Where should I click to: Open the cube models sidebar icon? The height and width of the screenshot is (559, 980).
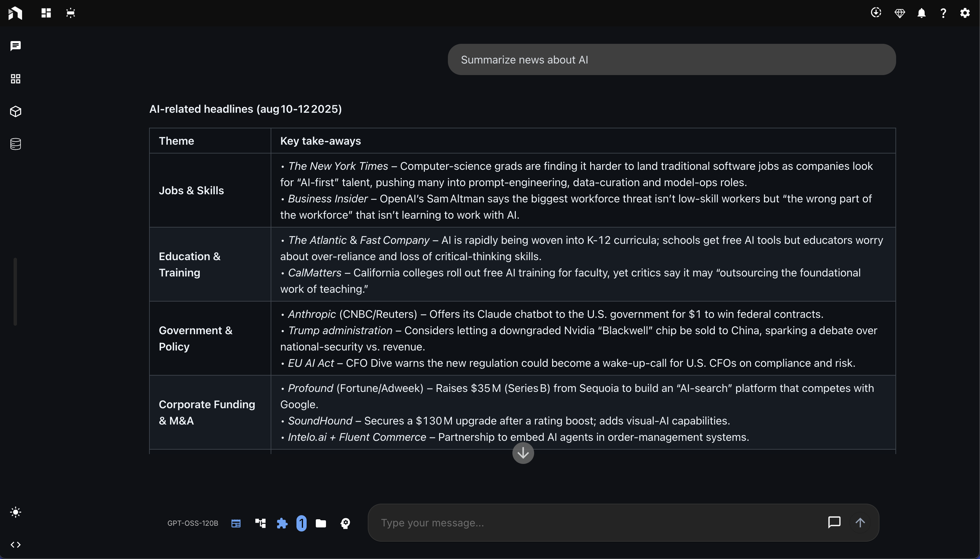15,111
